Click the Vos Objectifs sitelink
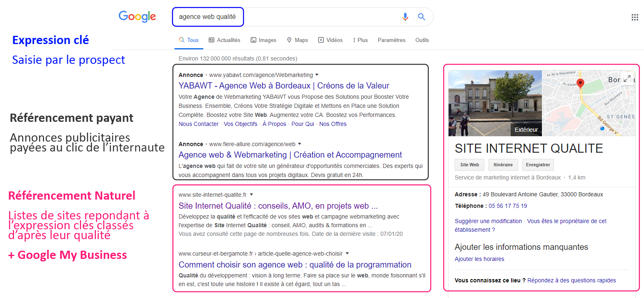Viewport: 644px width, 298px height. 241,124
